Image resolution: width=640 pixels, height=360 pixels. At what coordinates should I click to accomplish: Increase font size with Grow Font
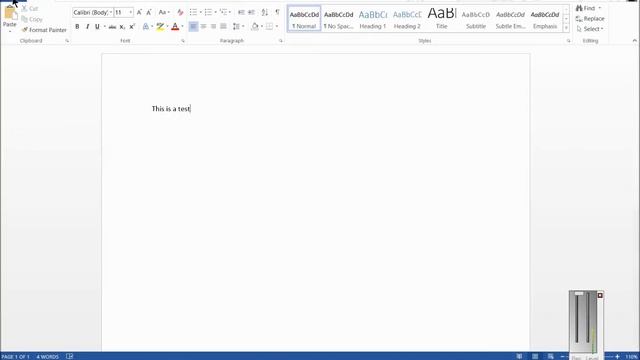(x=139, y=12)
